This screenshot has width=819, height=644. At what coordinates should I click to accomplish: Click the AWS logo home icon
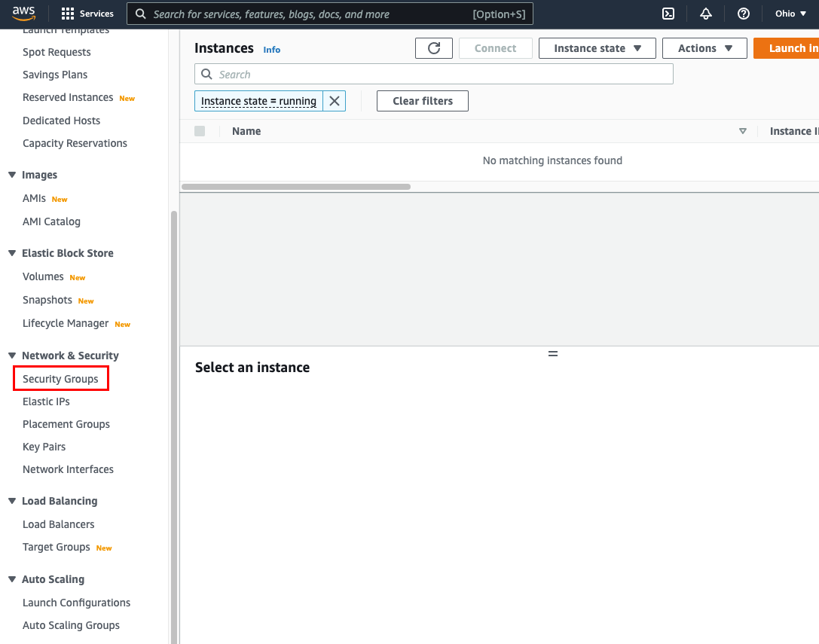tap(24, 13)
